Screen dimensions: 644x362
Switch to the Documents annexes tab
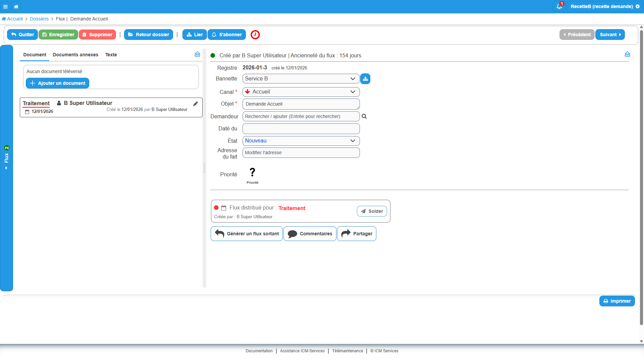point(75,55)
